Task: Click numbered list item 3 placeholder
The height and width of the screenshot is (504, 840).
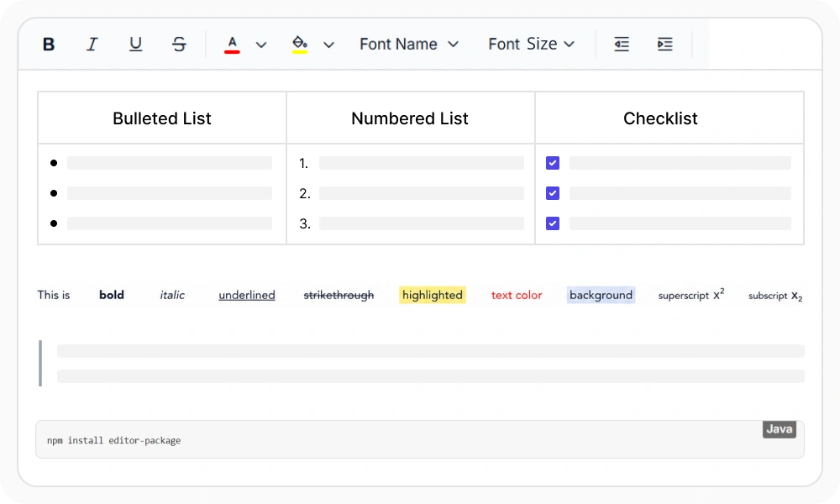Action: (422, 223)
